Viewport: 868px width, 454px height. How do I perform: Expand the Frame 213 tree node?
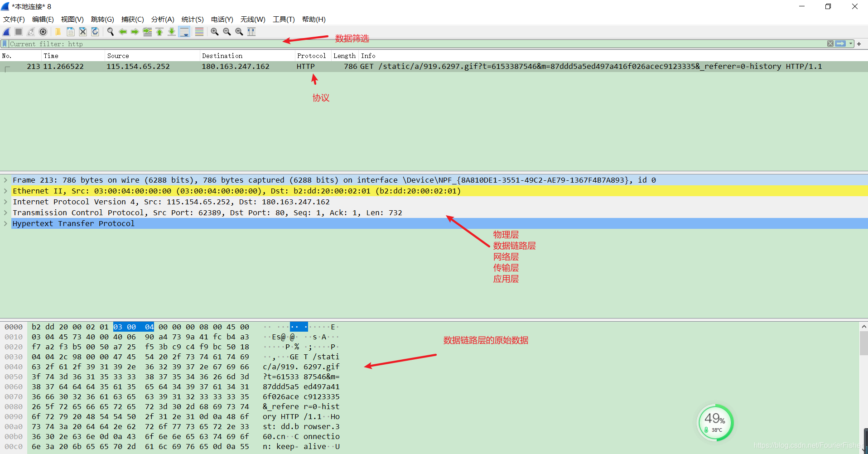pos(5,180)
